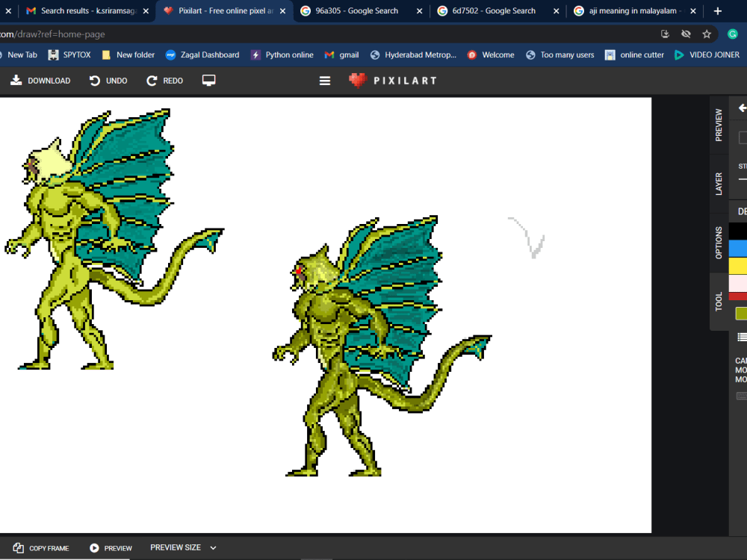Open the New Tab bookmark
The image size is (747, 560).
pos(19,55)
